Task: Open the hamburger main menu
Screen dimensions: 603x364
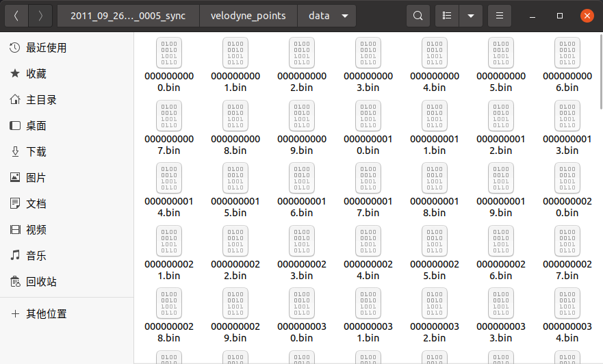Action: [500, 16]
